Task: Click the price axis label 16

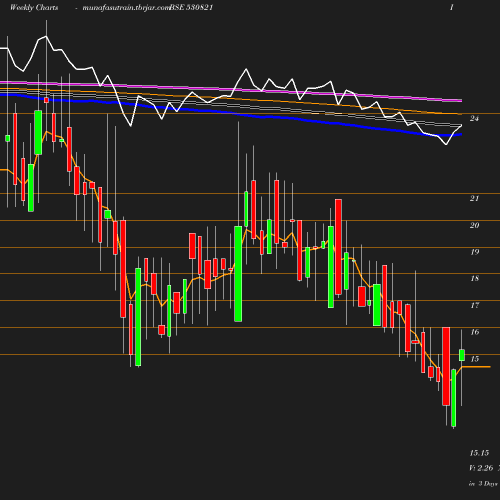Action: tap(474, 332)
